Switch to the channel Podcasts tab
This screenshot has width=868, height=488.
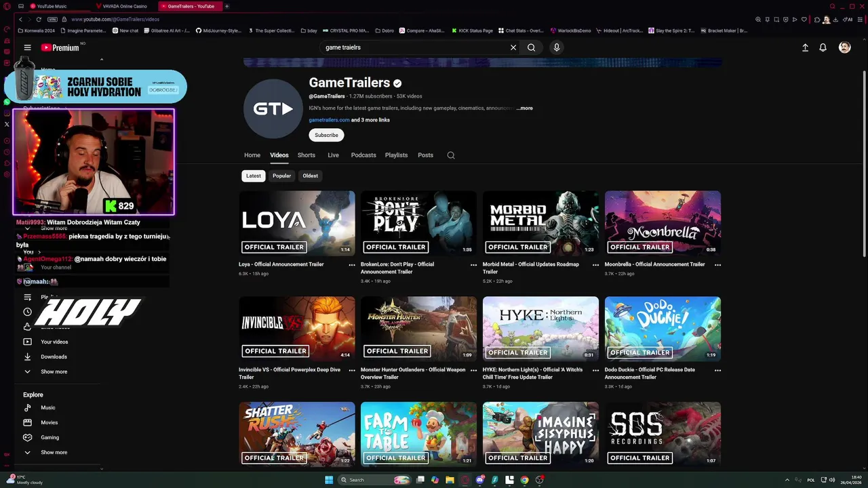click(363, 155)
